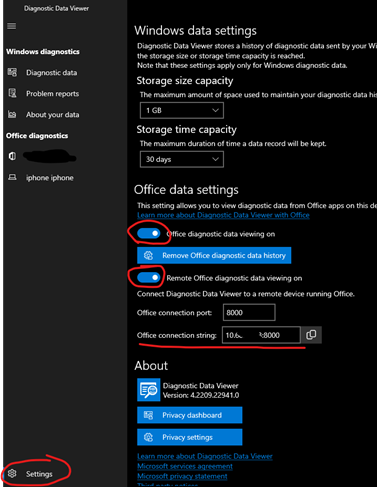Open the Storage size capacity dropdown

click(182, 110)
